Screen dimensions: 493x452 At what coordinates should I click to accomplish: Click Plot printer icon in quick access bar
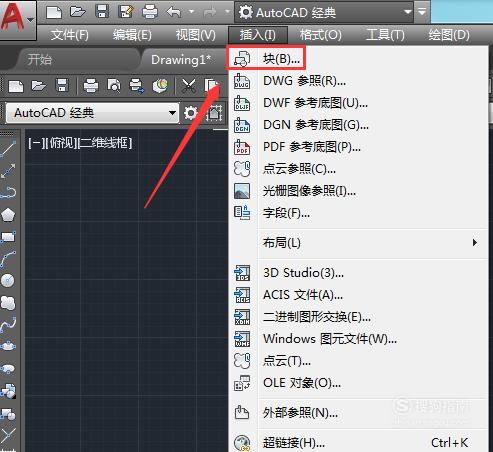[x=150, y=12]
